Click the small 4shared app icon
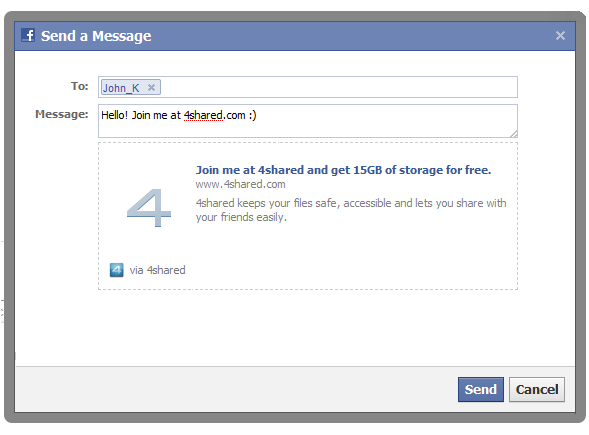This screenshot has height=435, width=589. click(116, 270)
